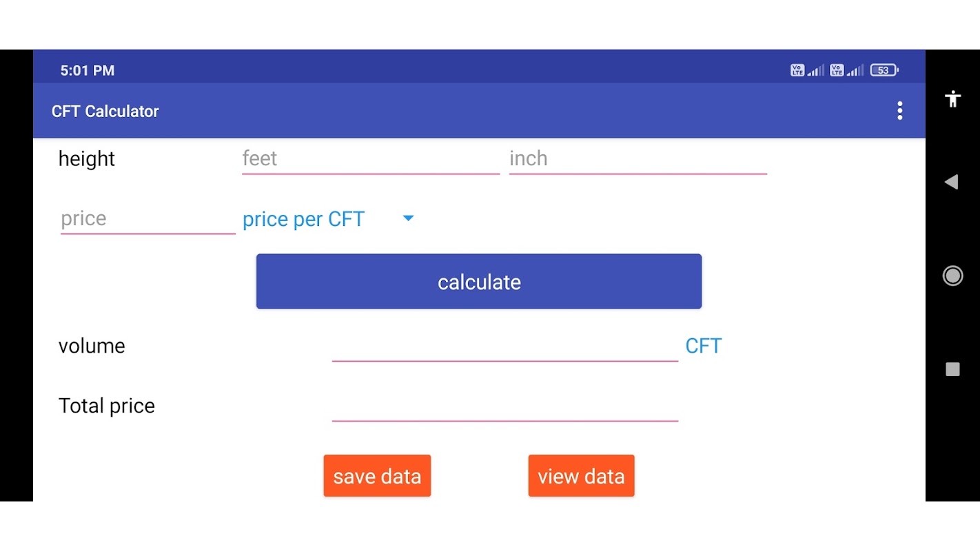Select the Total price result field
The height and width of the screenshot is (551, 980).
pos(504,406)
